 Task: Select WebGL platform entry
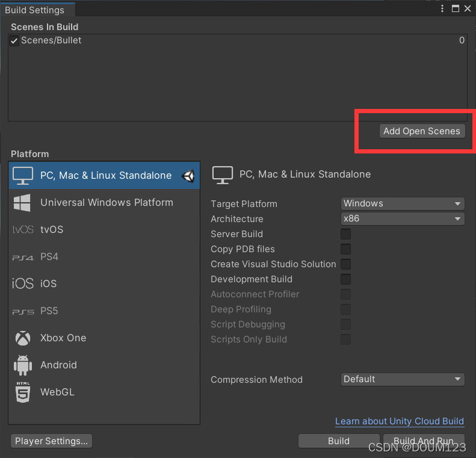(x=104, y=392)
